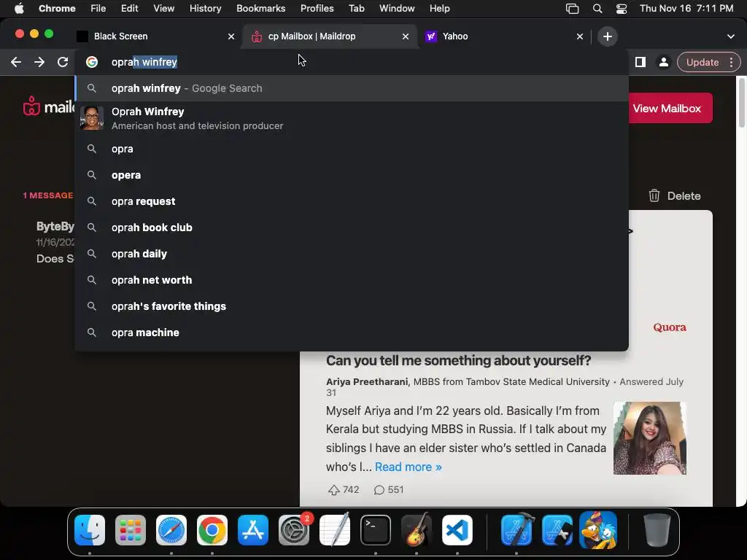Go forward with the browser forward arrow

click(x=39, y=62)
